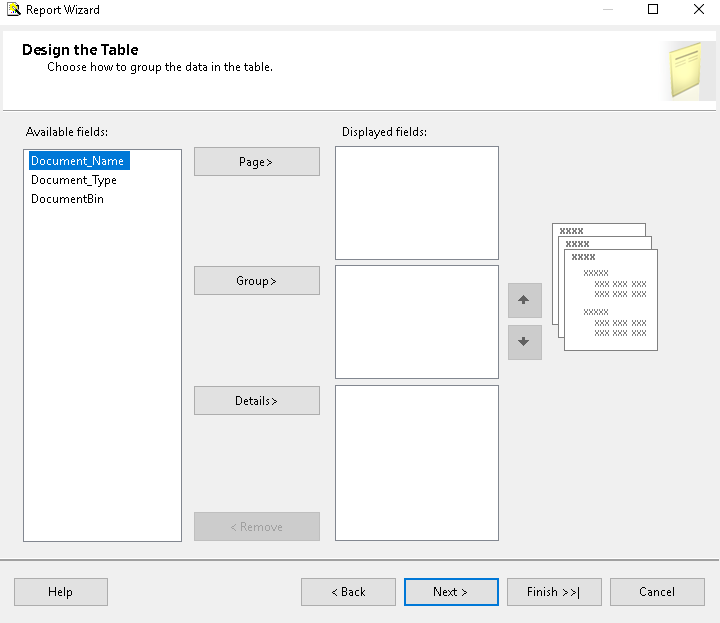720x623 pixels.
Task: Add field to Page group
Action: pyautogui.click(x=256, y=162)
